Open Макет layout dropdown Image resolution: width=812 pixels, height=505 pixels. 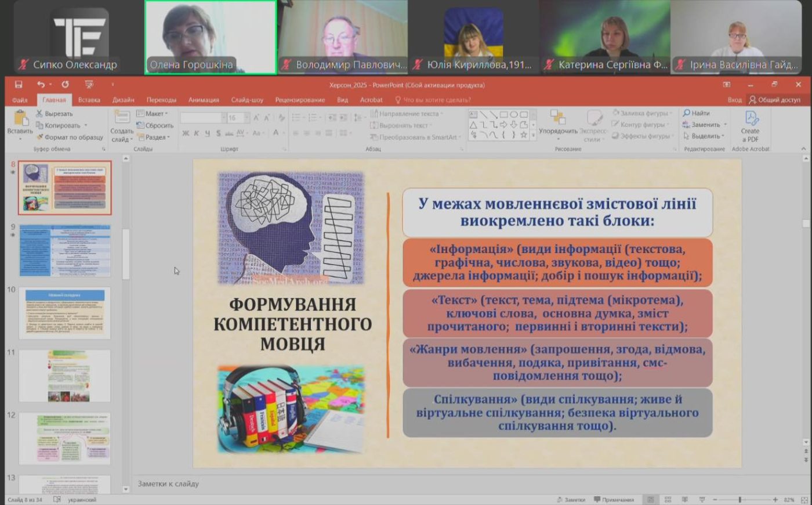pyautogui.click(x=153, y=114)
